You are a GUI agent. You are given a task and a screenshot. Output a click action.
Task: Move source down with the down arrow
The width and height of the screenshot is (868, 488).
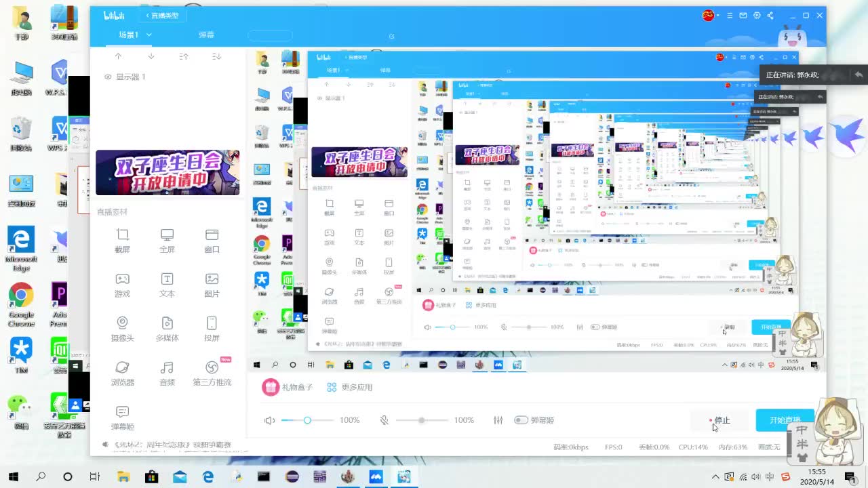[x=151, y=56]
